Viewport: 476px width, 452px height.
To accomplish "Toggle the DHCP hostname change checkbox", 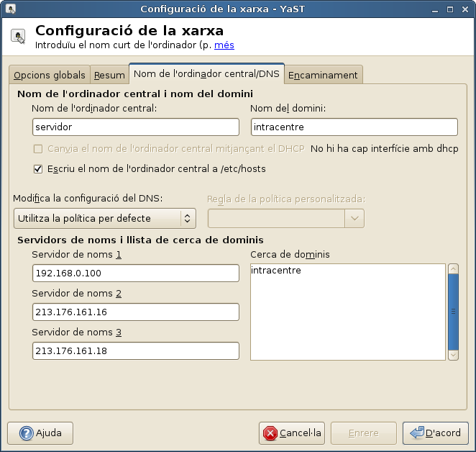I will tap(39, 148).
